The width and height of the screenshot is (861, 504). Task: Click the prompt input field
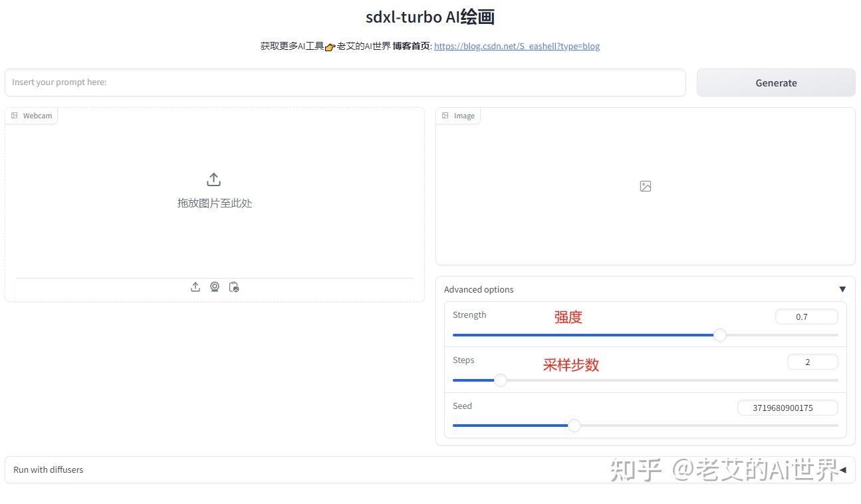coord(345,82)
